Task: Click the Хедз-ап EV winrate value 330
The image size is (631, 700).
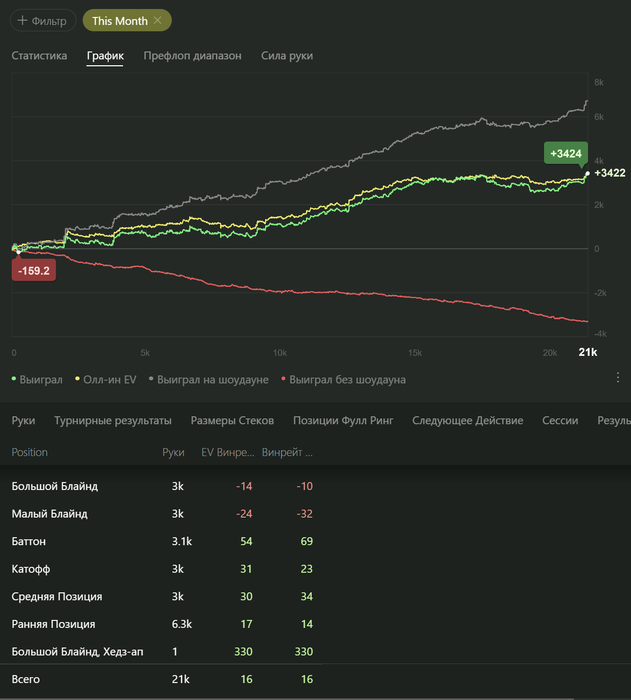Action: 243,652
